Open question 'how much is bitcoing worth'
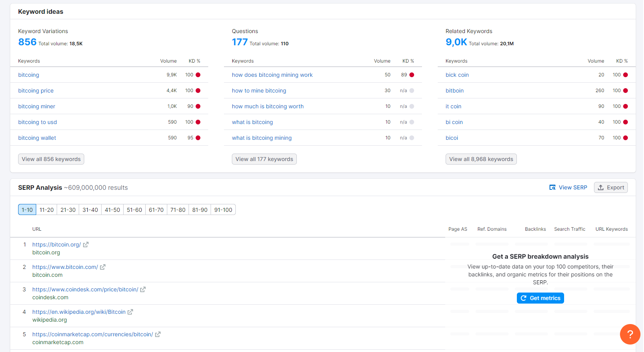The width and height of the screenshot is (644, 352). point(268,106)
